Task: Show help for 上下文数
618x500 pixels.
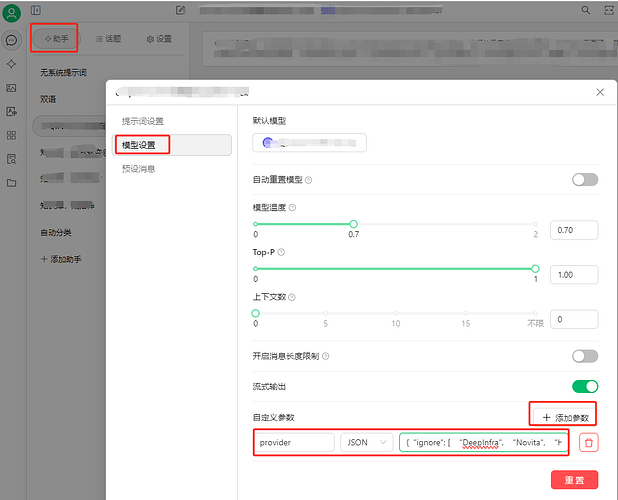Action: click(292, 297)
